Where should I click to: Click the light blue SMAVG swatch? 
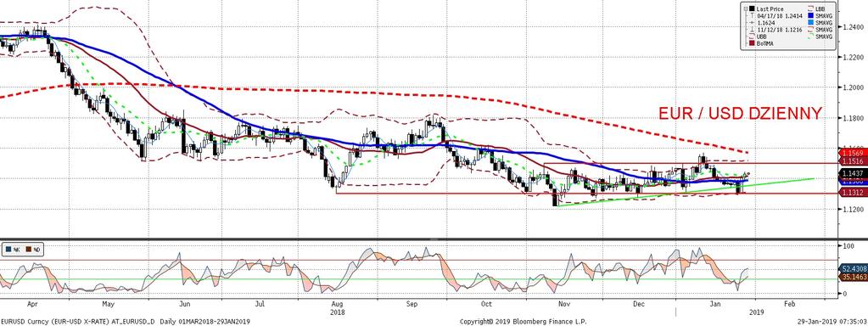tap(810, 22)
